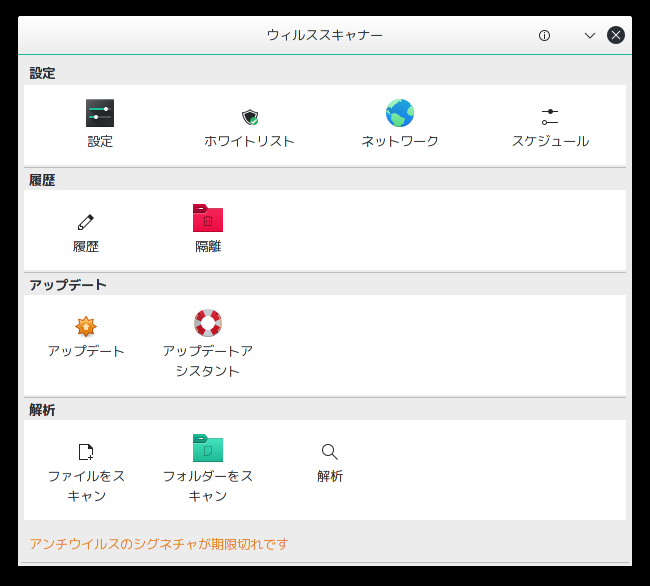
Task: Click the ウィルススキャナー window title
Action: tap(325, 35)
